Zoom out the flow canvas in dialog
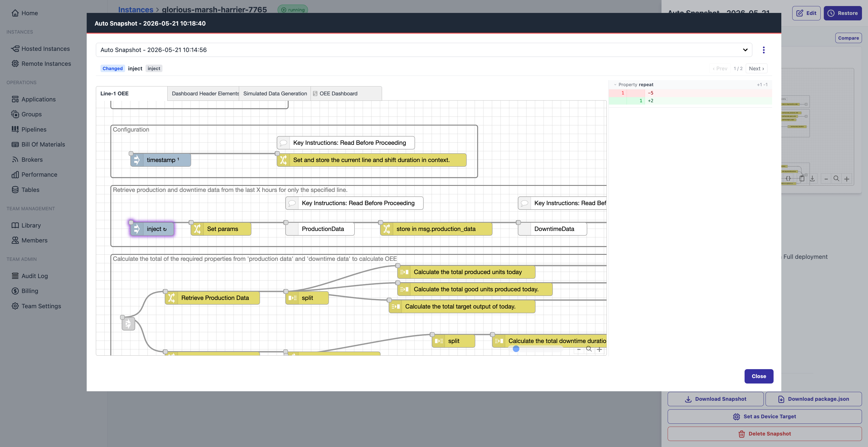 pos(579,350)
